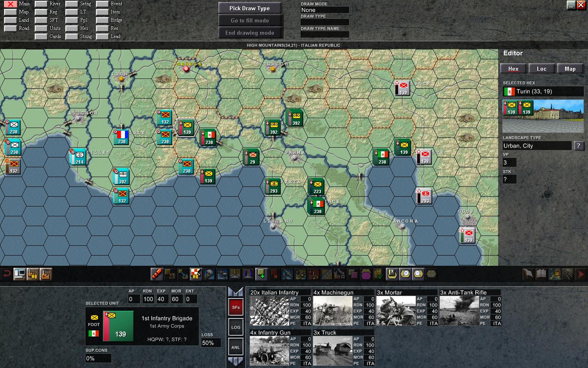The height and width of the screenshot is (368, 588).
Task: Click the 3x Anti-Tank Rifle thumbnail
Action: [x=459, y=311]
